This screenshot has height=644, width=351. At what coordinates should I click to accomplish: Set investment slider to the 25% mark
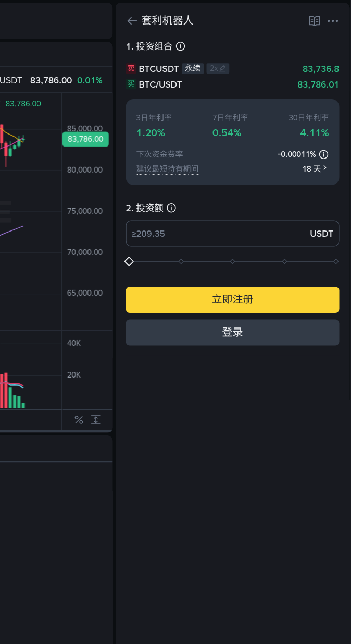pos(181,261)
